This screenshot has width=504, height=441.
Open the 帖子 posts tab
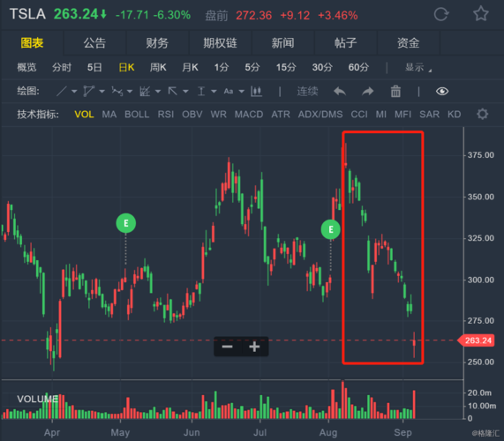pyautogui.click(x=345, y=42)
